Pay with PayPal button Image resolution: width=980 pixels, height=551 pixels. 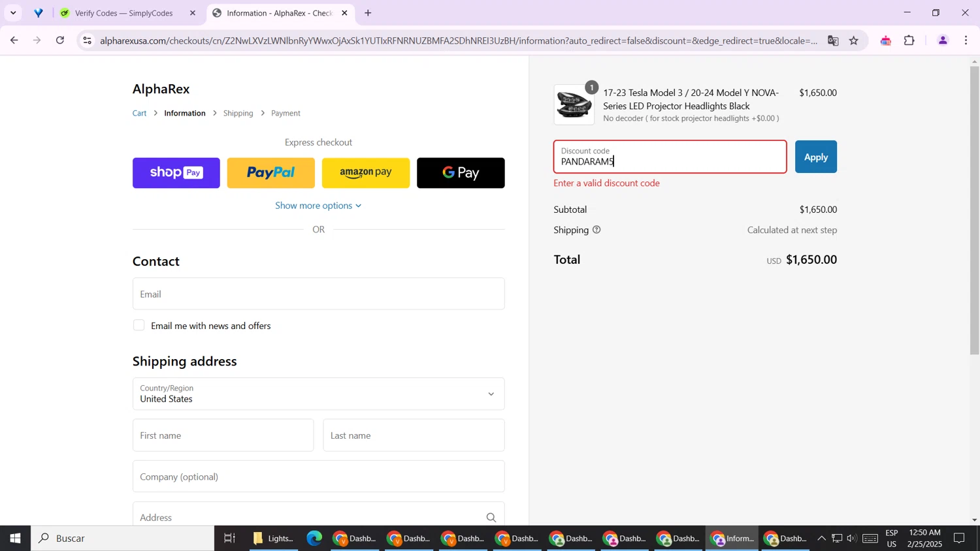[271, 173]
